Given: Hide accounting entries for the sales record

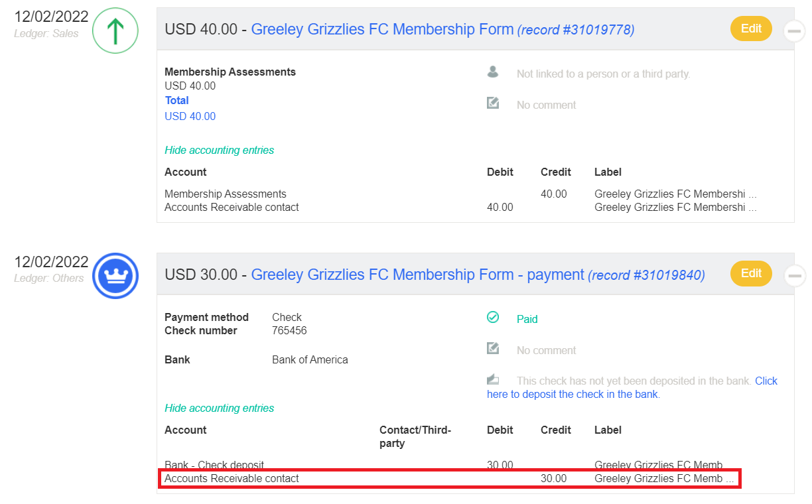Looking at the screenshot, I should (x=219, y=151).
